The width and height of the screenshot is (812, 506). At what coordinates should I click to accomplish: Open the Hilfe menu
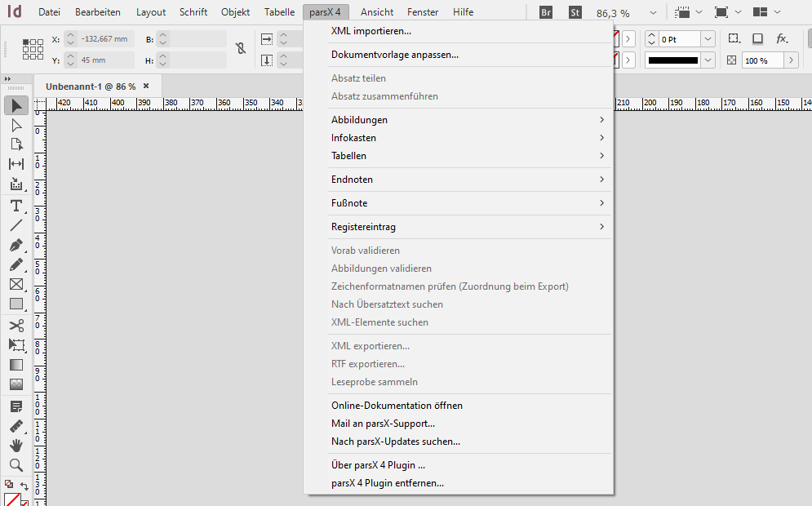click(x=463, y=12)
